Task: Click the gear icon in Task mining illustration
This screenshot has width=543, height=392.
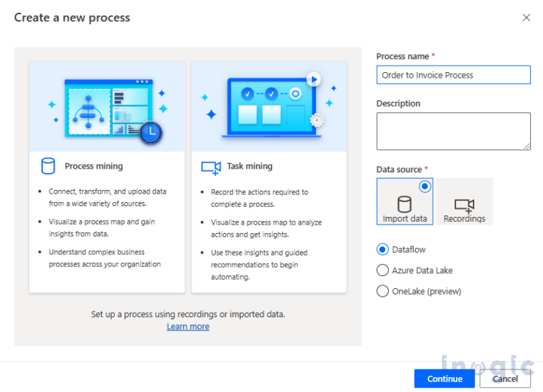Action: [317, 120]
